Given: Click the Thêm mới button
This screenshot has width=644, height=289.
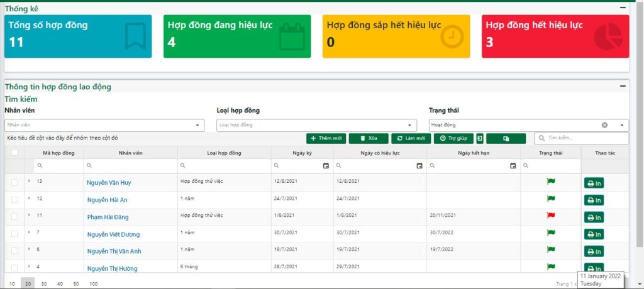Looking at the screenshot, I should (x=326, y=138).
